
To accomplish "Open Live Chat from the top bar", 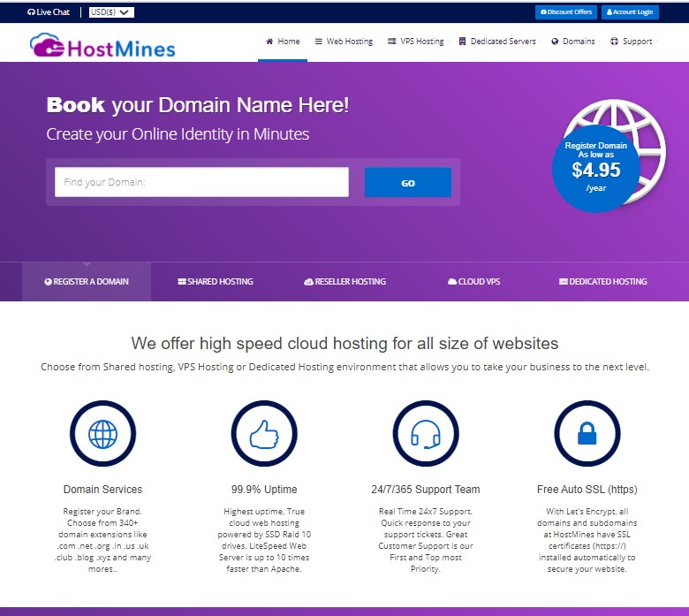I will [49, 12].
